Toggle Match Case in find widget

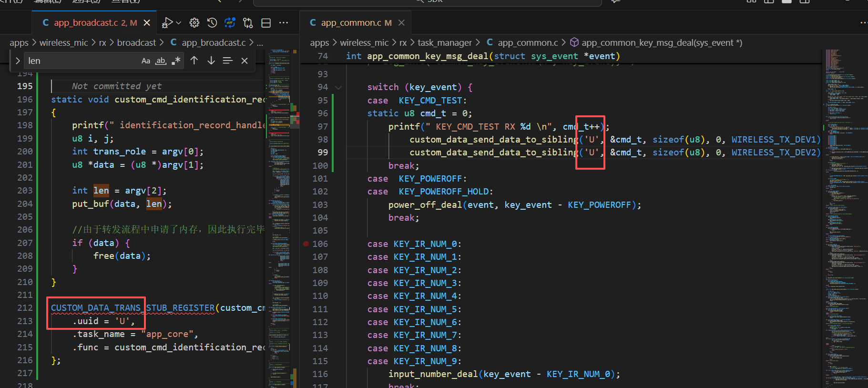[x=146, y=61]
